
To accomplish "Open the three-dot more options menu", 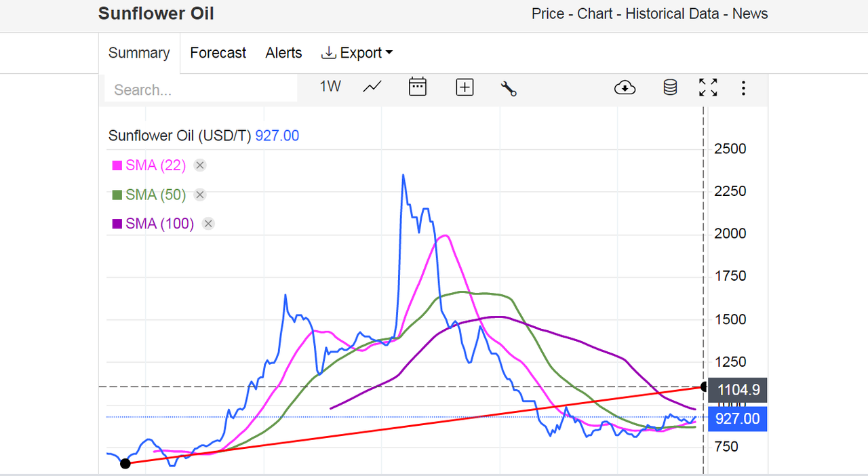I will (x=744, y=87).
